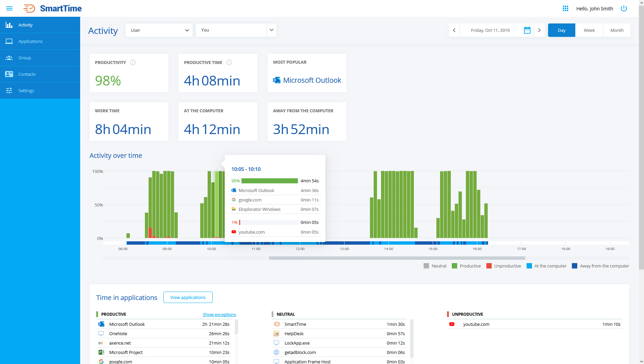
Task: Toggle Unproductive legend series
Action: (x=504, y=266)
